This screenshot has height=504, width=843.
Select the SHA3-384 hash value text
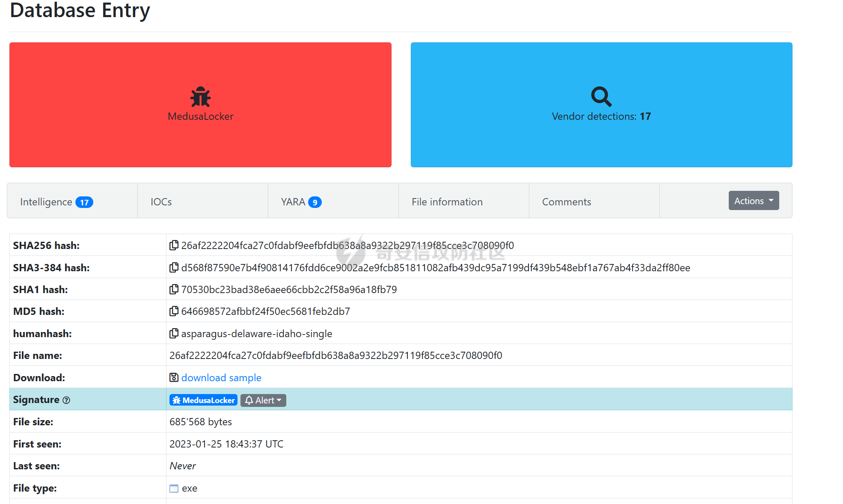point(436,268)
